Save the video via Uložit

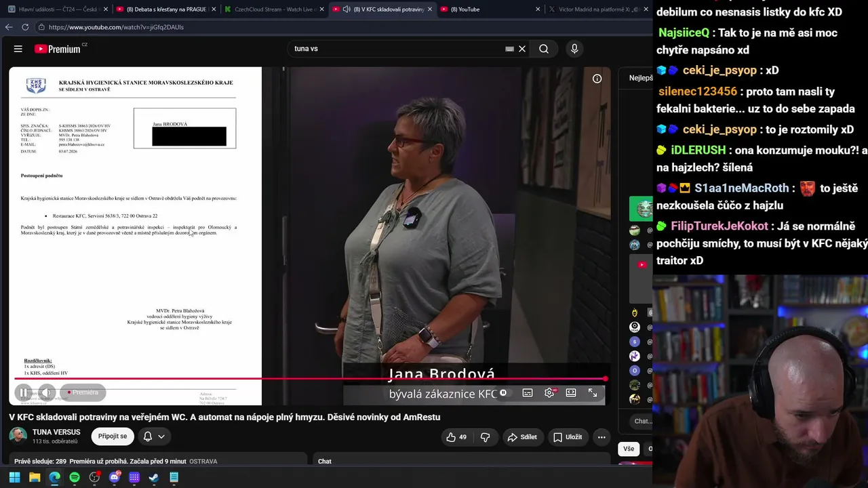pos(568,437)
